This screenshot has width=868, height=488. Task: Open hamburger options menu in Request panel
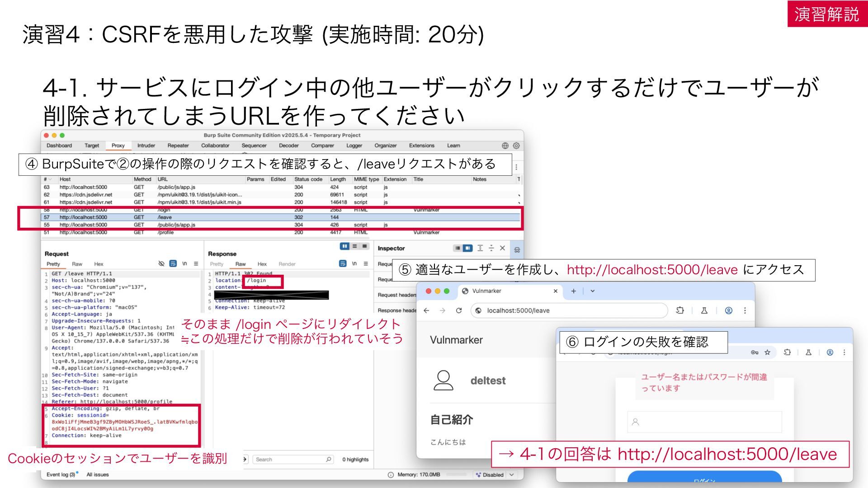tap(196, 264)
